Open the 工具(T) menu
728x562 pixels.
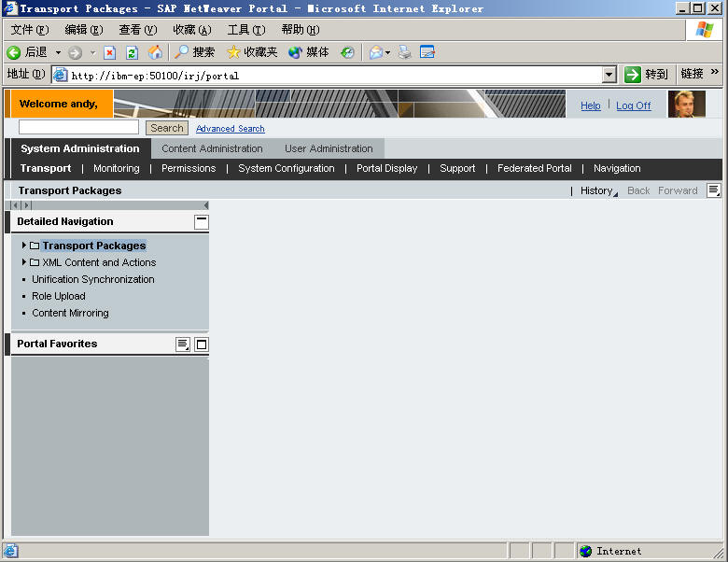[x=246, y=30]
